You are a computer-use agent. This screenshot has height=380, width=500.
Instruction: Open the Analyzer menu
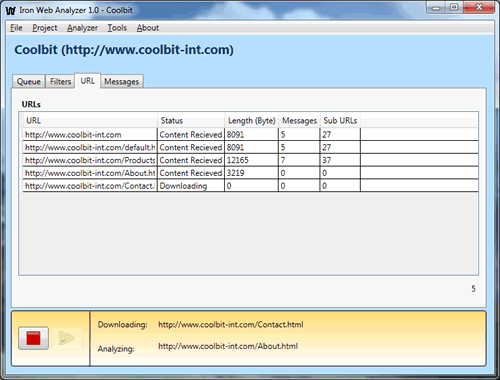[x=82, y=28]
